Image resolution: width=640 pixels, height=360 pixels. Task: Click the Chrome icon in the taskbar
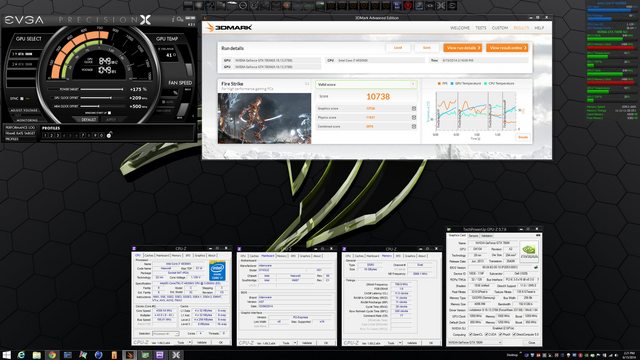coord(52,355)
